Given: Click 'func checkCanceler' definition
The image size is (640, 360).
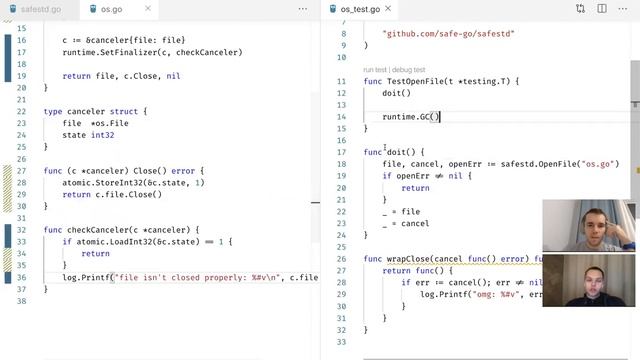Looking at the screenshot, I should pyautogui.click(x=122, y=230).
